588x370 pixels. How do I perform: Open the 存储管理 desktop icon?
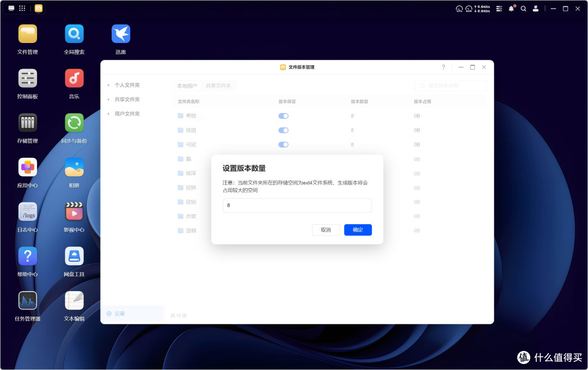tap(27, 123)
